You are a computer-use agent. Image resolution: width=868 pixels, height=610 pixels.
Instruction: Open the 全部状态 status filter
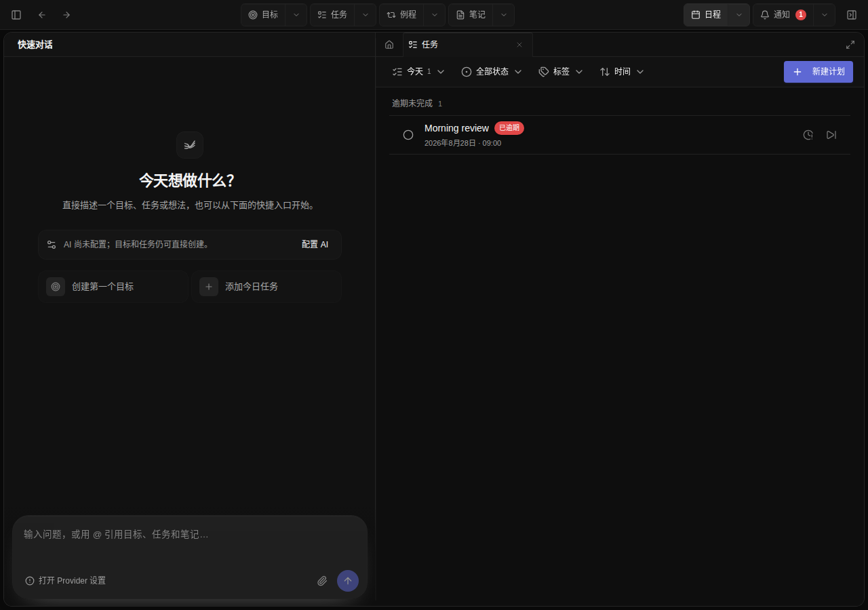click(x=492, y=72)
